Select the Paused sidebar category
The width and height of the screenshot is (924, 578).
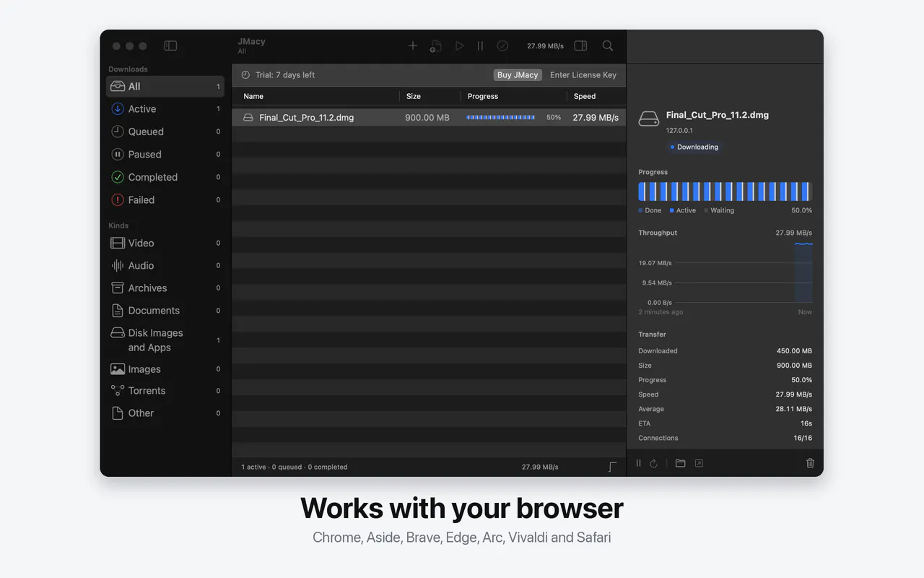pyautogui.click(x=165, y=155)
